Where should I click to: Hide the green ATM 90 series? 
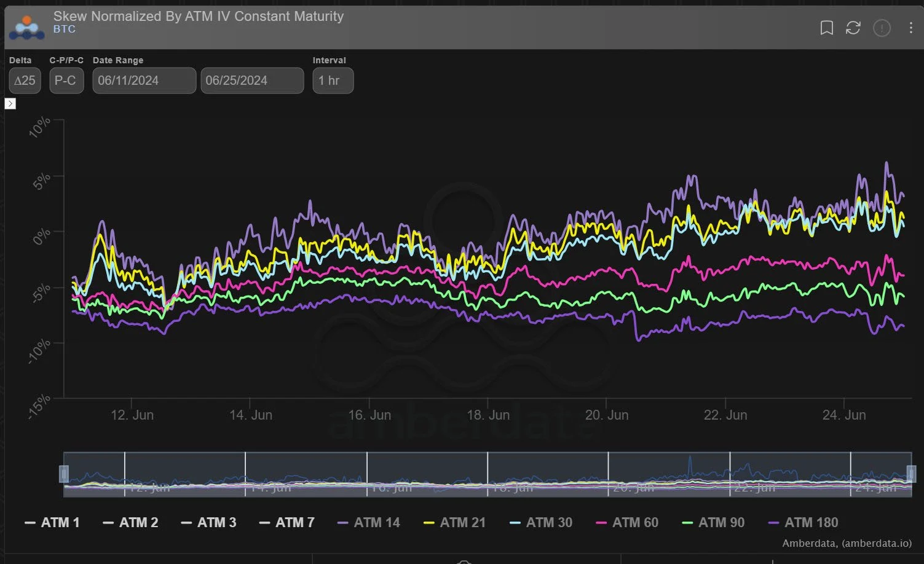pos(713,523)
